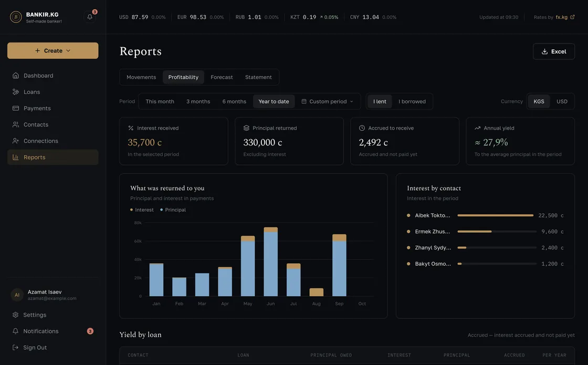
Task: Select the I lent toggle
Action: (380, 101)
